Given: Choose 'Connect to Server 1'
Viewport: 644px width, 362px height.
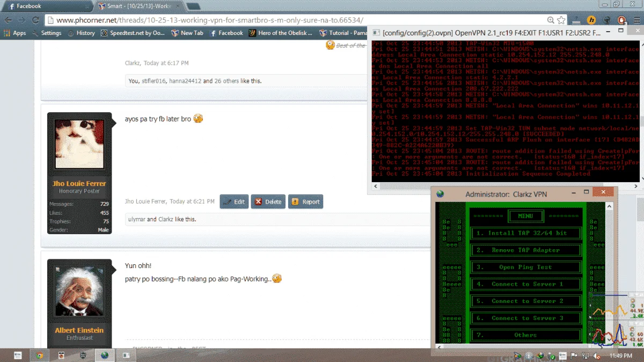Looking at the screenshot, I should click(x=526, y=284).
